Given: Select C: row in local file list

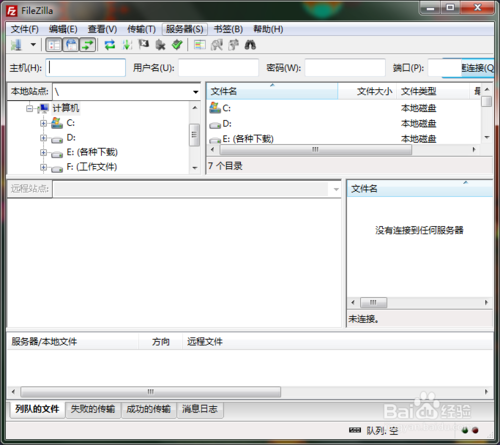Looking at the screenshot, I should [x=343, y=108].
